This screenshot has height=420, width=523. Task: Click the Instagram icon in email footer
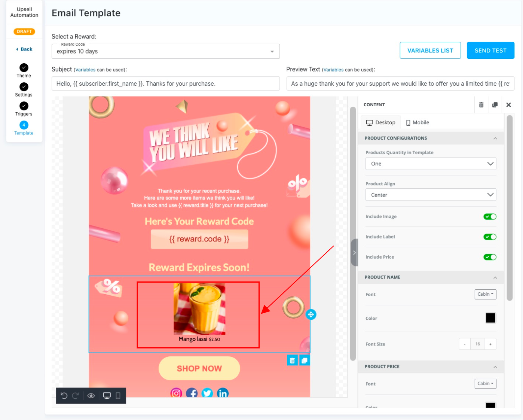coord(176,393)
